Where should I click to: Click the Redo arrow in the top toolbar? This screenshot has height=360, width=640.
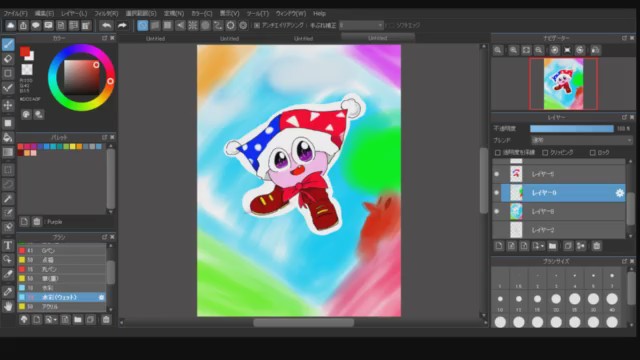click(x=122, y=25)
